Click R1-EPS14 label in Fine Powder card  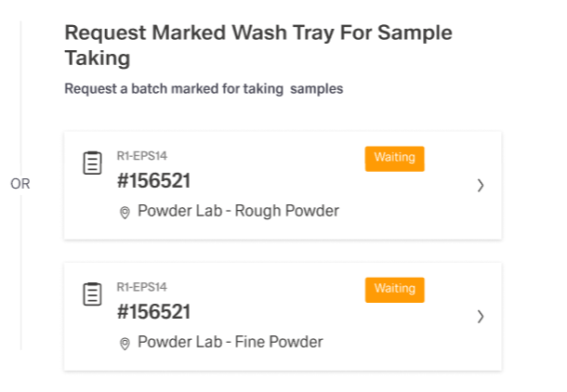tap(141, 286)
